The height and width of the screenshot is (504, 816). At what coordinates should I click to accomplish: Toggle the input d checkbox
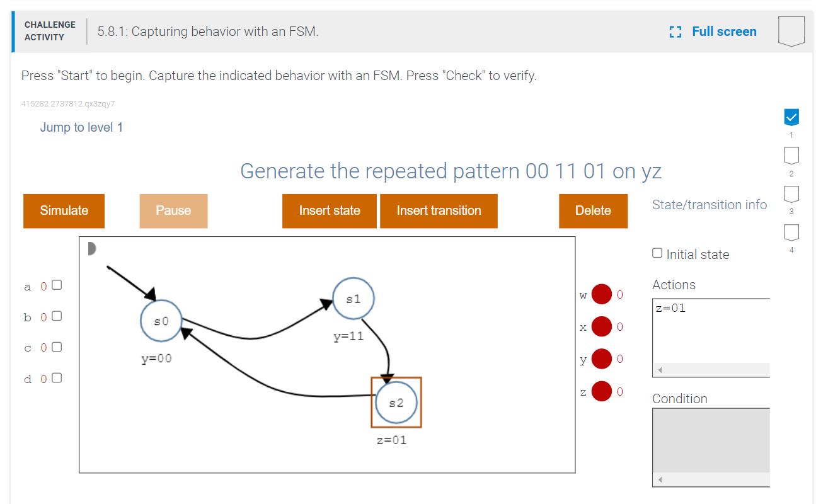pos(56,377)
